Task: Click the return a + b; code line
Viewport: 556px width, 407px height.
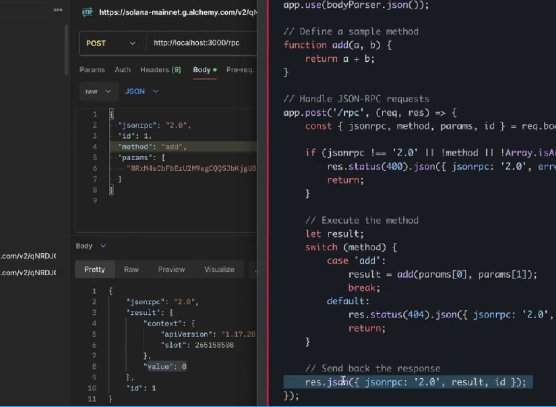Action: [x=340, y=59]
